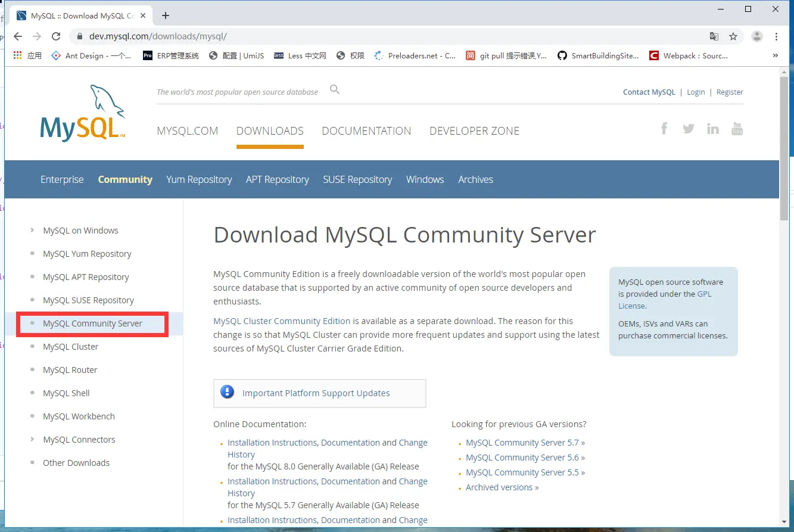Viewport: 794px width, 532px height.
Task: Go to the DEVELOPER ZONE menu item
Action: tap(475, 131)
